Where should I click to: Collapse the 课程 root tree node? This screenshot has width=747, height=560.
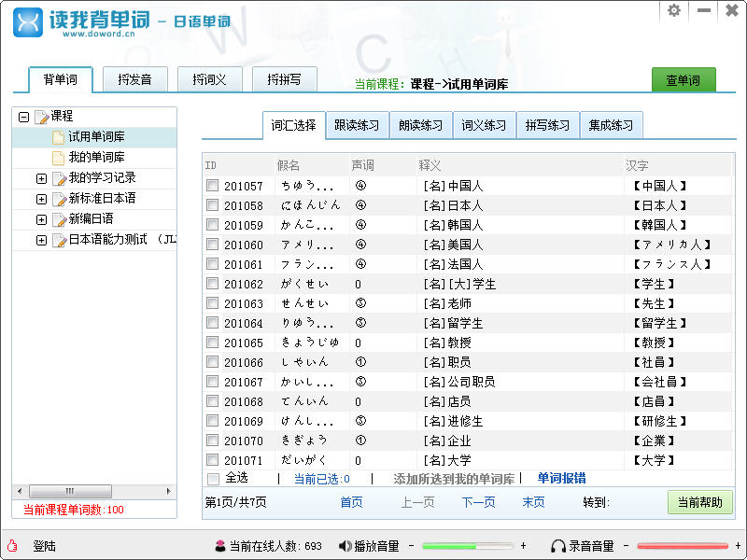tap(24, 117)
